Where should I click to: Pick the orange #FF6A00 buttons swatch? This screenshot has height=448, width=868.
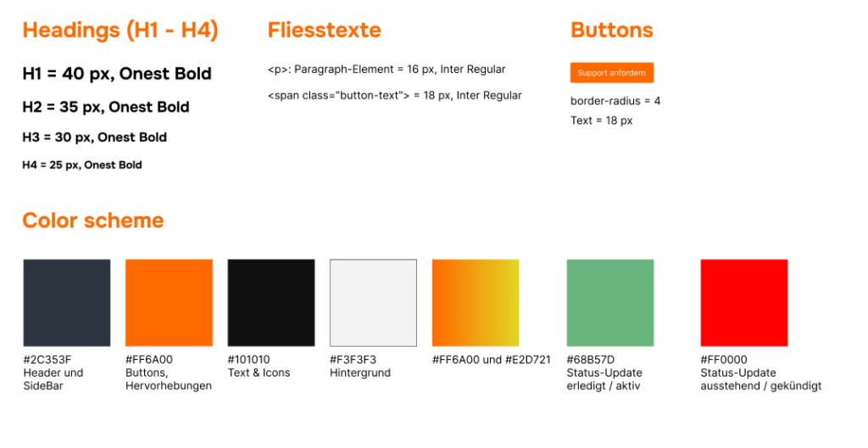(x=169, y=303)
